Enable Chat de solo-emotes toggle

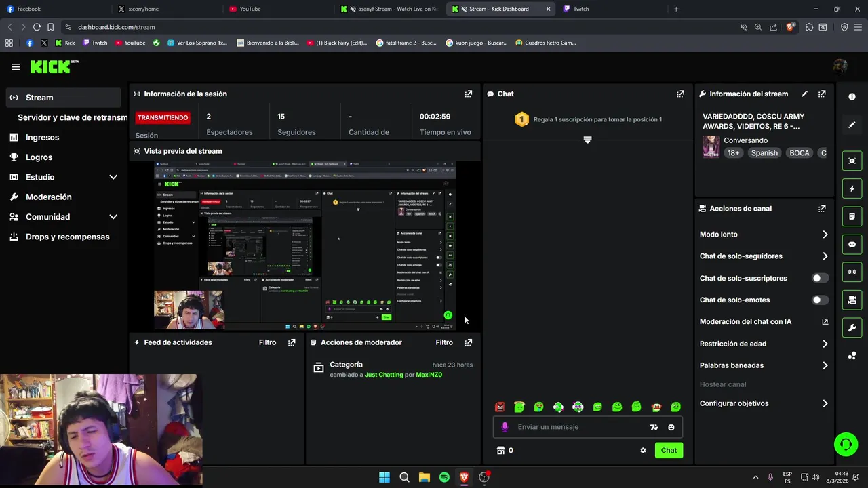tap(820, 300)
